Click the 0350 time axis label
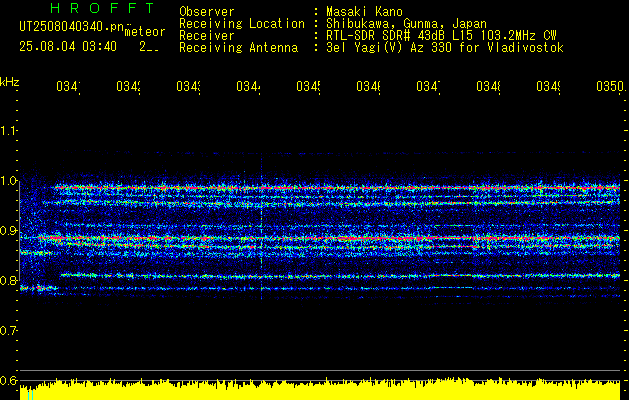Image resolution: width=629 pixels, height=400 pixels. pyautogui.click(x=610, y=86)
